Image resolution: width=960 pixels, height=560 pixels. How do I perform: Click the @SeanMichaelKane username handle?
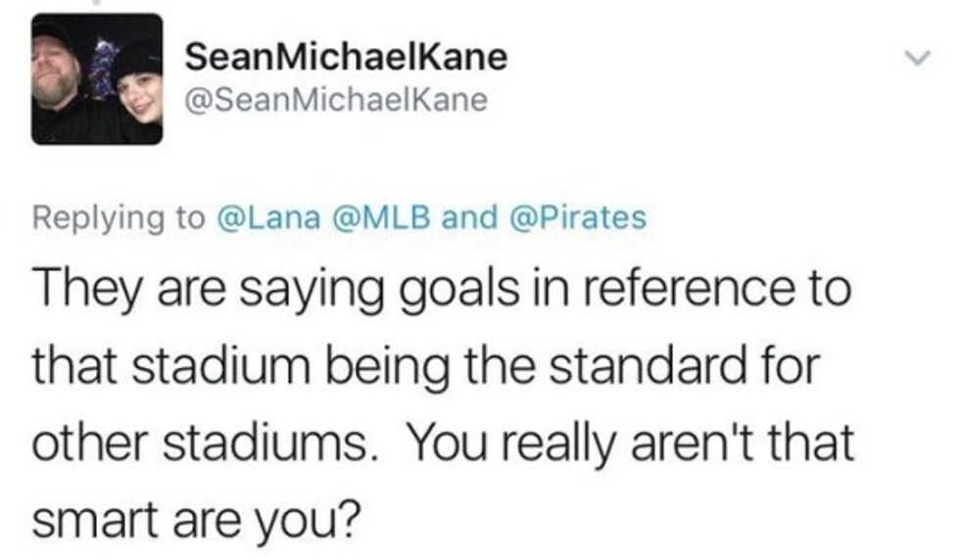pyautogui.click(x=335, y=100)
